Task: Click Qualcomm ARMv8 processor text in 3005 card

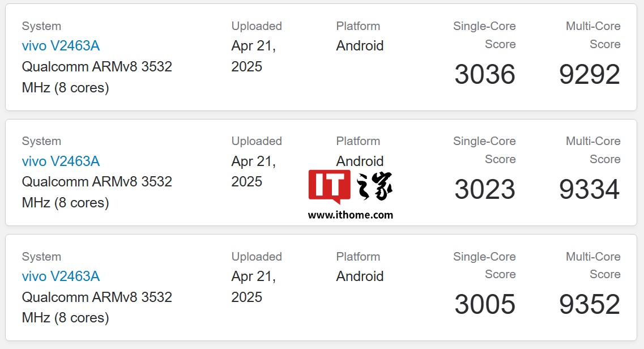Action: (x=97, y=307)
